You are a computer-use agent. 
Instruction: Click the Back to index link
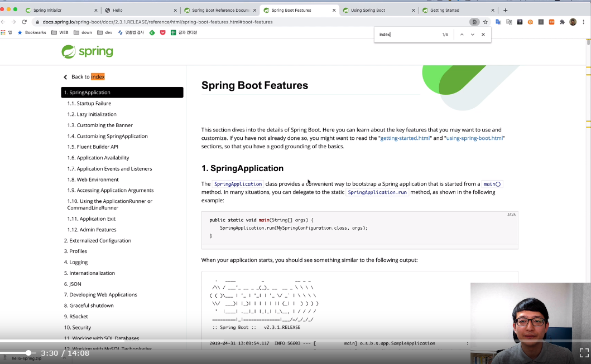84,77
